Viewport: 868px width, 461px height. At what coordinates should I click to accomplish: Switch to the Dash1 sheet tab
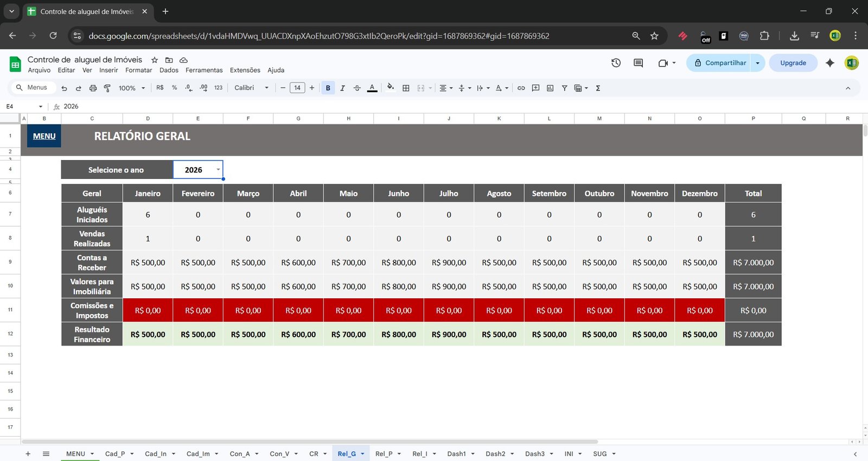456,454
